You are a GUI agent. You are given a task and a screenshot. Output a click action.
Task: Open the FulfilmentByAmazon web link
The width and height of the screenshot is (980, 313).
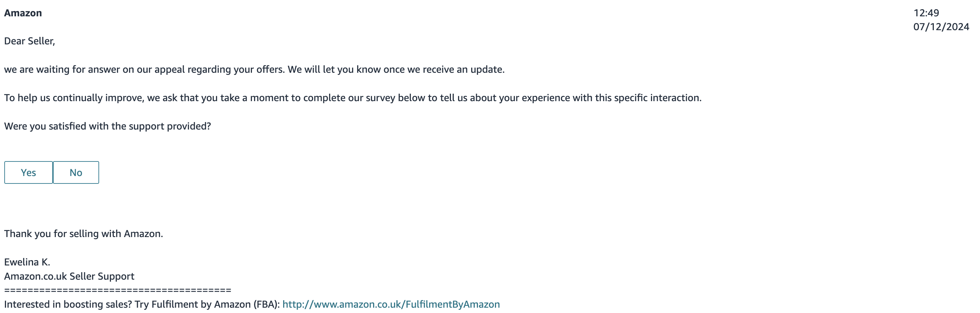click(x=391, y=304)
